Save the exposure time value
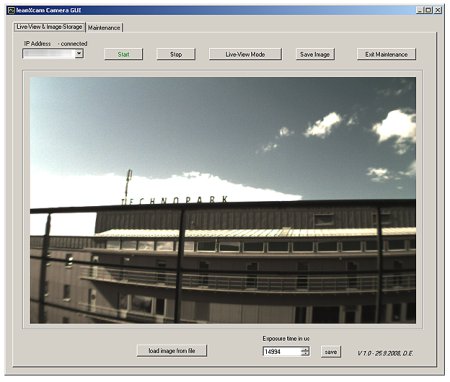This screenshot has height=382, width=450. [x=331, y=352]
